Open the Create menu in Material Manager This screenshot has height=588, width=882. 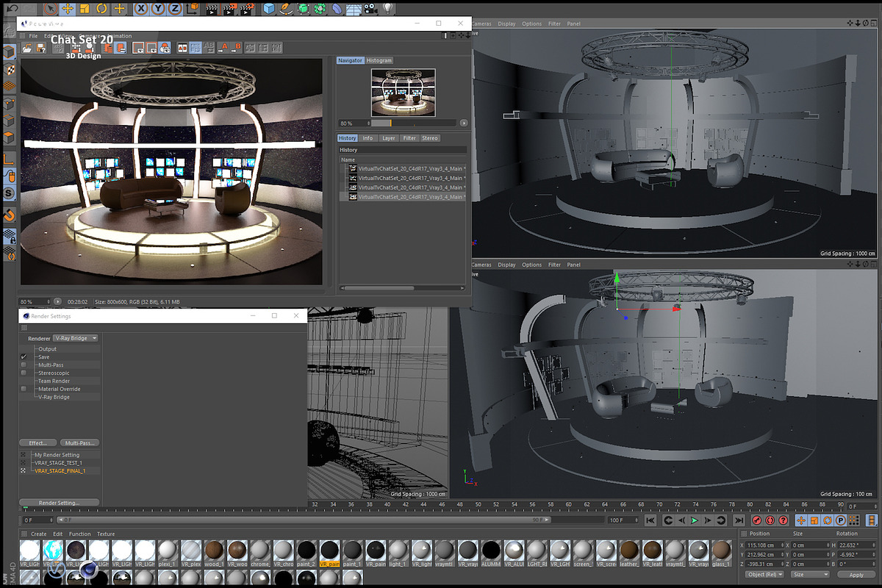[x=38, y=534]
